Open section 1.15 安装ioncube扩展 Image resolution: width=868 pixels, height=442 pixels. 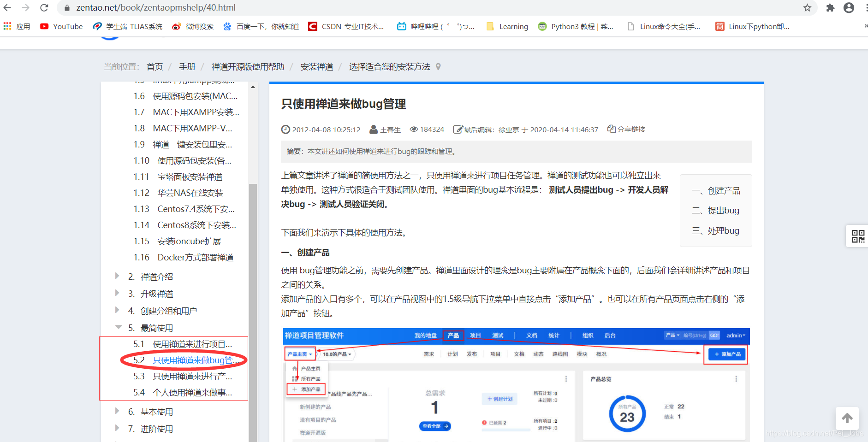pos(178,242)
